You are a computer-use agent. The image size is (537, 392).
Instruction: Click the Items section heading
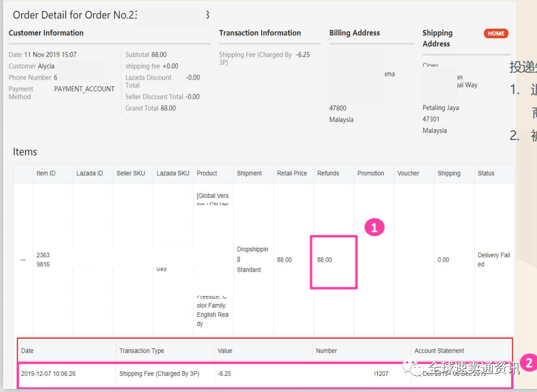[x=25, y=151]
